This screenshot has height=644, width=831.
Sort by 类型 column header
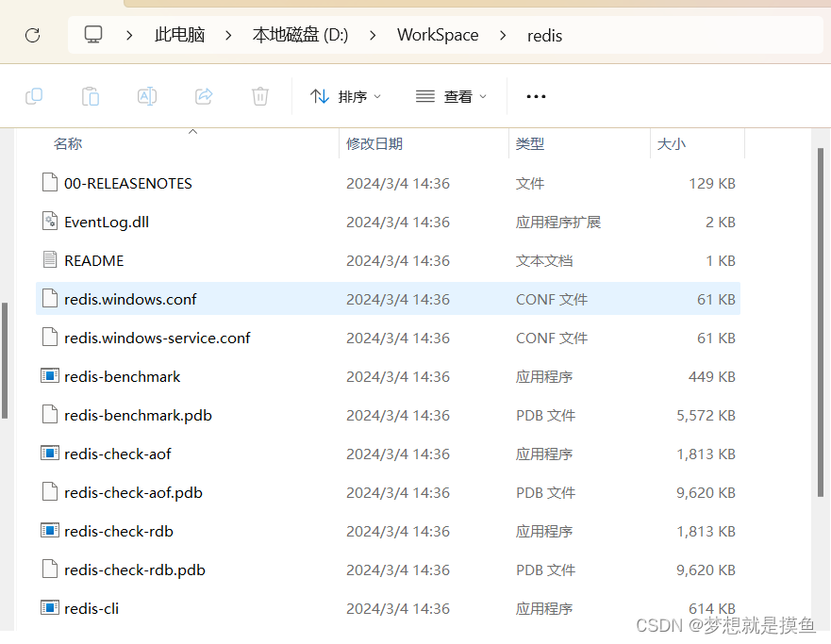pyautogui.click(x=530, y=143)
